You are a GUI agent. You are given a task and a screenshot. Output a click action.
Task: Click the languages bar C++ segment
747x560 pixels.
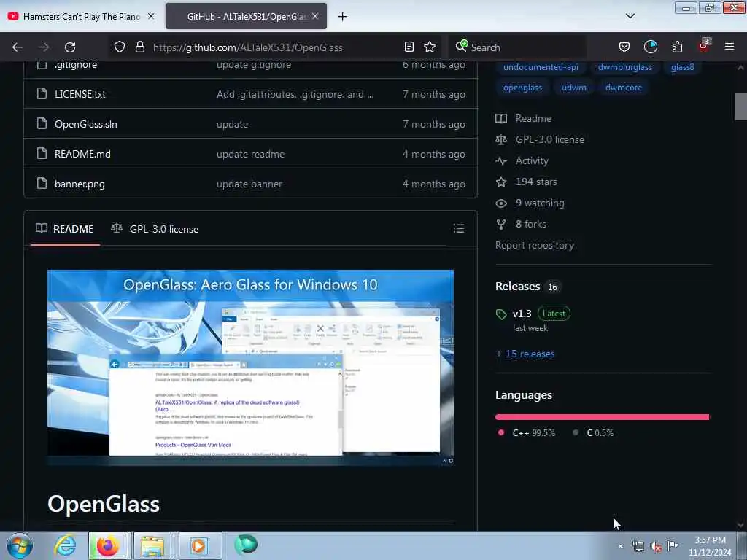pos(602,417)
